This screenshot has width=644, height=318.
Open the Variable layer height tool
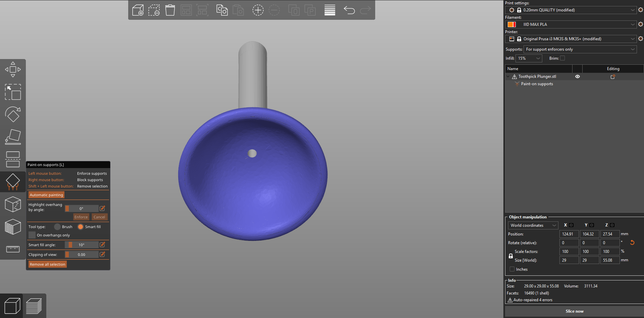coord(330,10)
